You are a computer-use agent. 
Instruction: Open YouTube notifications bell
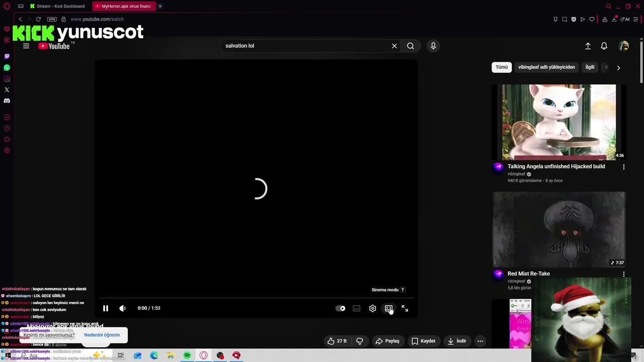604,46
